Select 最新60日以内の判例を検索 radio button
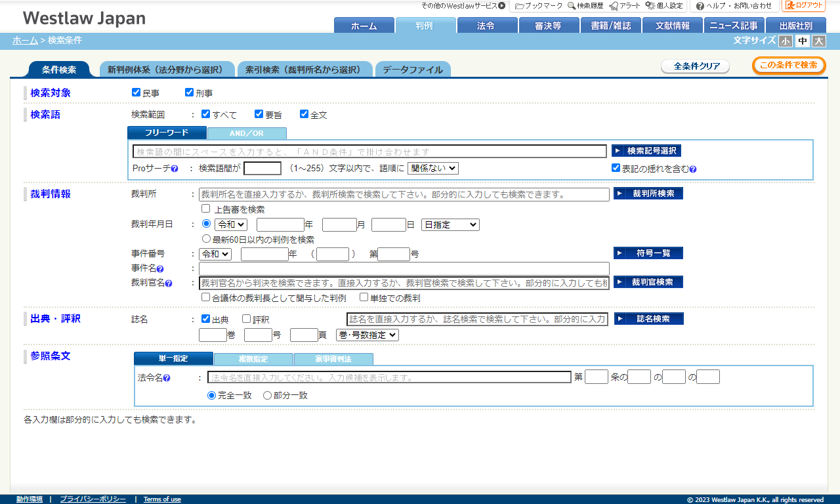The image size is (840, 504). coord(207,240)
